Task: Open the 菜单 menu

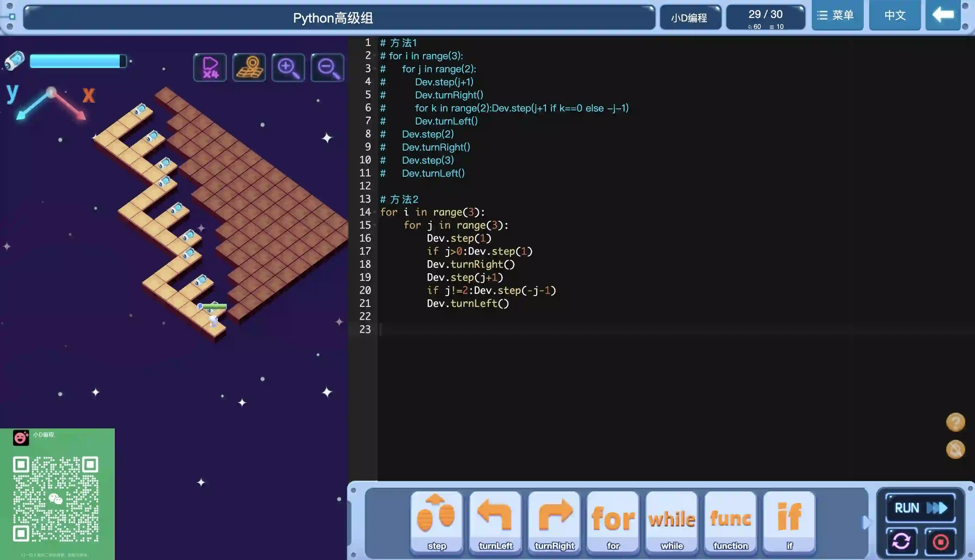Action: pyautogui.click(x=837, y=15)
